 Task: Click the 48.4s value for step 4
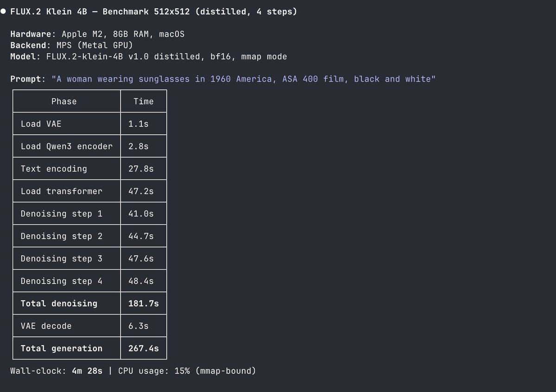pyautogui.click(x=141, y=281)
